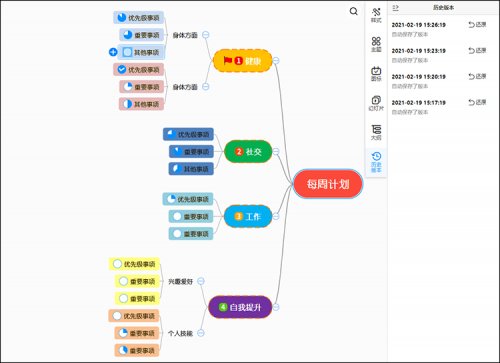Click the blue plus icon beside 其他事项
Image resolution: width=500 pixels, height=363 pixels.
pyautogui.click(x=113, y=52)
